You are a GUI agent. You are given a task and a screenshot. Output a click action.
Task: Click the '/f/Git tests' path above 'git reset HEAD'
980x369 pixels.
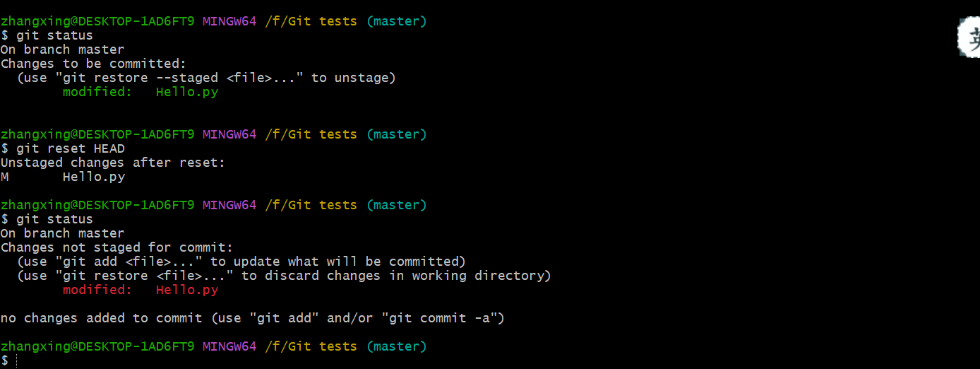click(x=311, y=134)
